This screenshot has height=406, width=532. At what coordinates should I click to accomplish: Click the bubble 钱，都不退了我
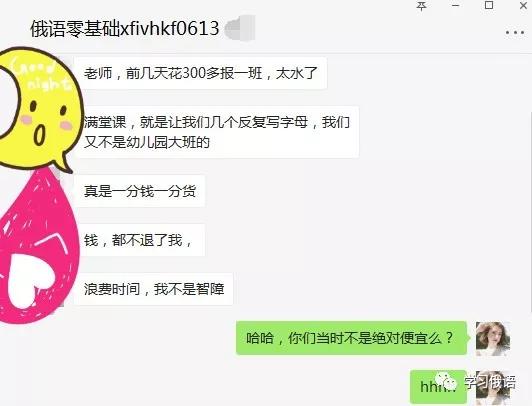pos(139,240)
